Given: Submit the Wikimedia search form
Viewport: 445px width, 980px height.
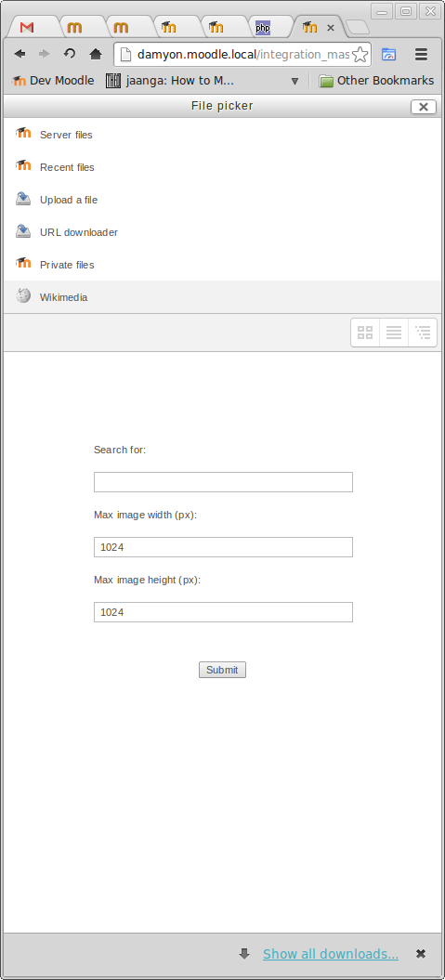Looking at the screenshot, I should [223, 670].
